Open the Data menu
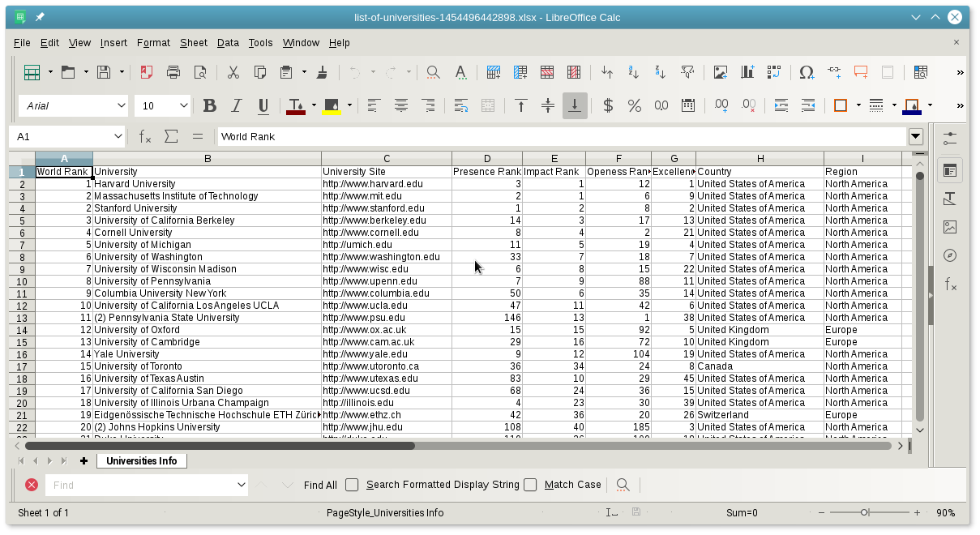Viewport: 980px width, 535px height. coord(228,43)
